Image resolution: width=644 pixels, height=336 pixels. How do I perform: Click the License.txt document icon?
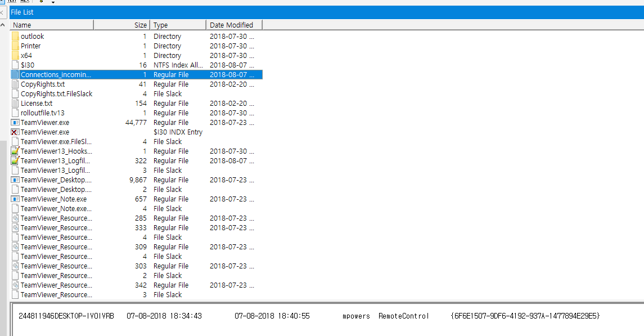click(15, 103)
